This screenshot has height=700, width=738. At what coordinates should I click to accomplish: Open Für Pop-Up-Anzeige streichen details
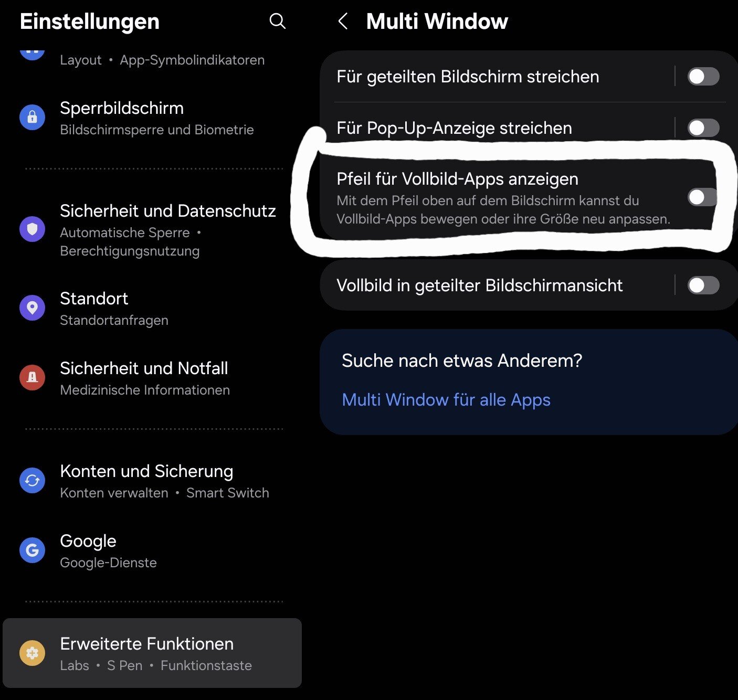tap(454, 128)
